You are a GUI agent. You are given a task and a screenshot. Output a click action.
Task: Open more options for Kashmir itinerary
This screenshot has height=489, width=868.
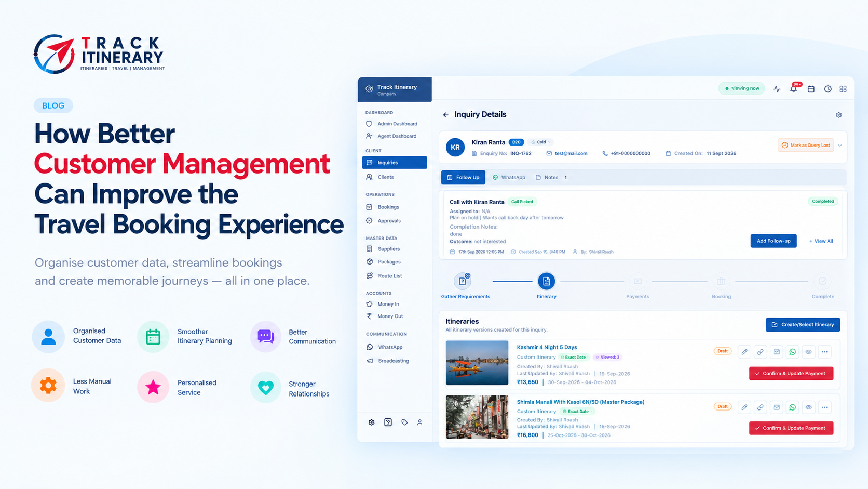click(825, 352)
